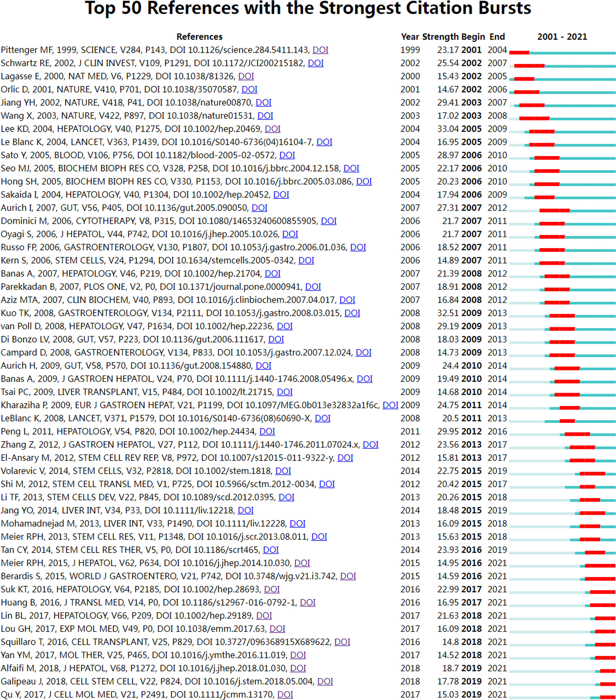616x700 pixels.
Task: Open Tan CY 2014 DOI link
Action: pyautogui.click(x=271, y=550)
